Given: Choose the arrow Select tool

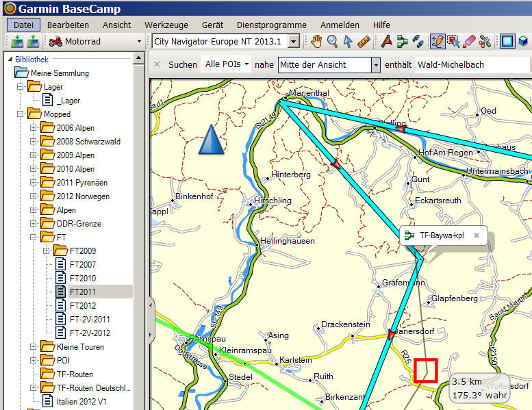Looking at the screenshot, I should click(x=348, y=42).
